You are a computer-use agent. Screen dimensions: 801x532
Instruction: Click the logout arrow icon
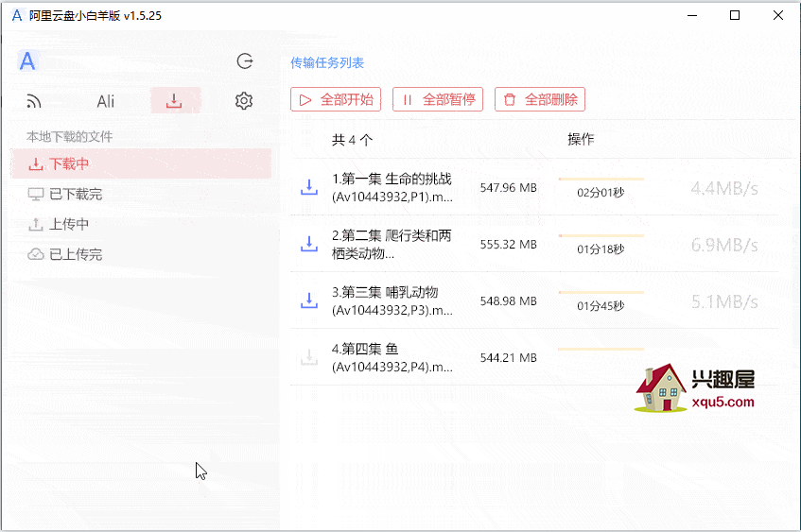[x=245, y=61]
